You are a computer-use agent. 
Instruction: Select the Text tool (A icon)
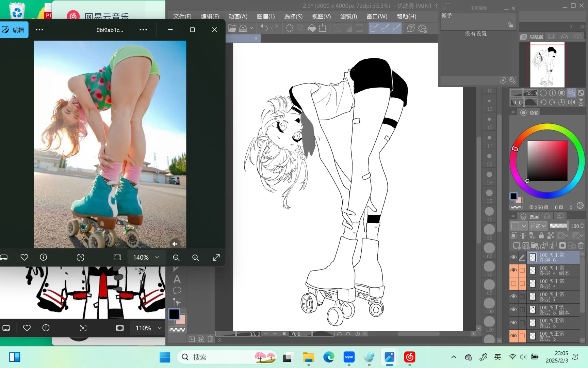(x=177, y=279)
